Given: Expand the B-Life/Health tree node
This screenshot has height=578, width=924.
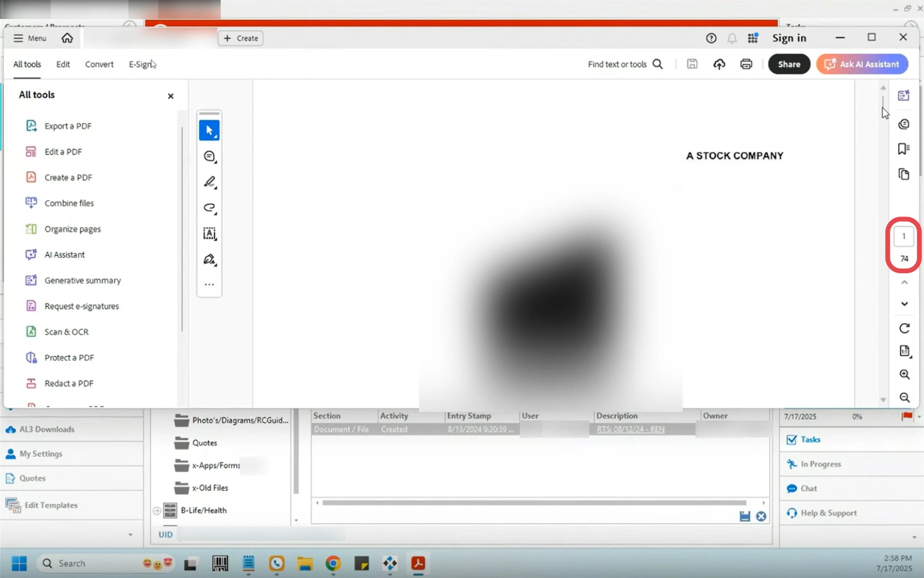Looking at the screenshot, I should pos(157,510).
